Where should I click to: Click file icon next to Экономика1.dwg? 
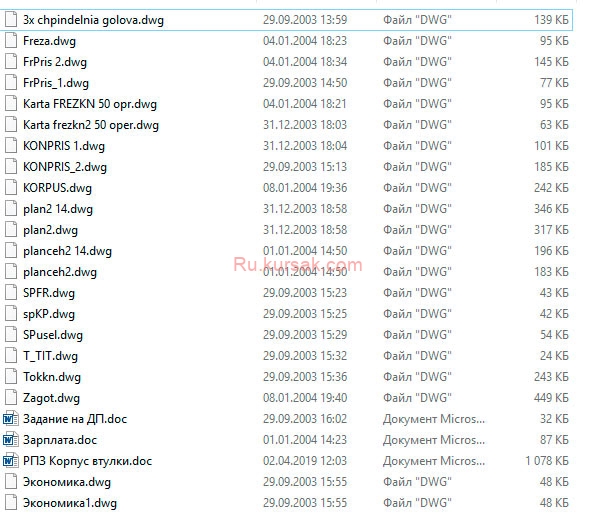pyautogui.click(x=11, y=503)
